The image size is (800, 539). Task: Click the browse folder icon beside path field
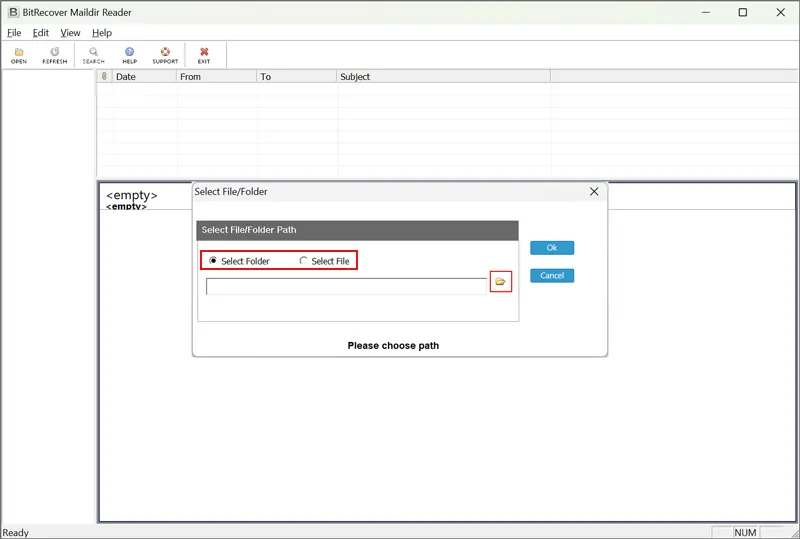tap(500, 282)
